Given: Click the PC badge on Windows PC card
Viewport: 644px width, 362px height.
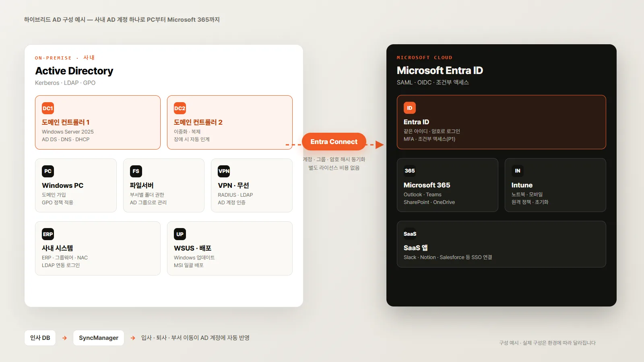Looking at the screenshot, I should pos(48,171).
